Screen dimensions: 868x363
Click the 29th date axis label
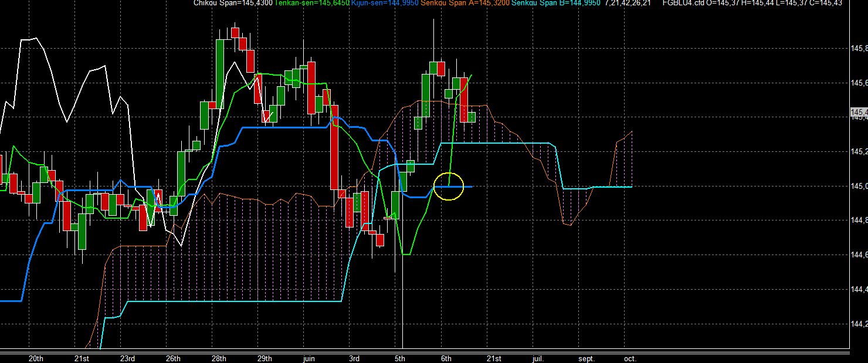[265, 358]
